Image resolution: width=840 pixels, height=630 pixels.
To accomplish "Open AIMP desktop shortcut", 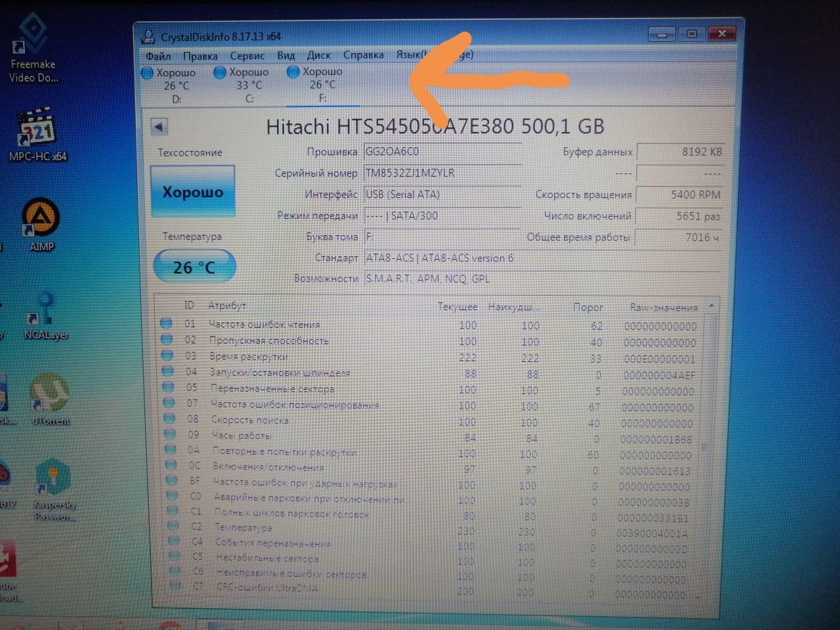I will pos(41,224).
